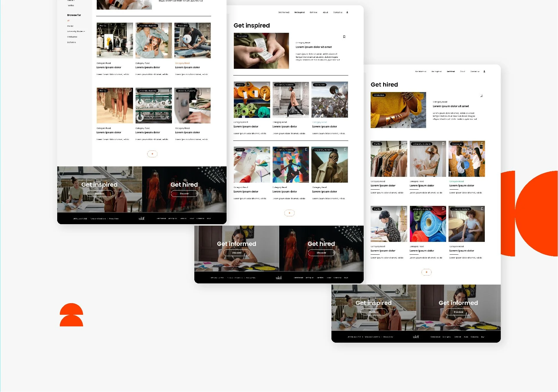Click the ukff logo in Get inspired page footer
The image size is (558, 392).
[x=279, y=278]
